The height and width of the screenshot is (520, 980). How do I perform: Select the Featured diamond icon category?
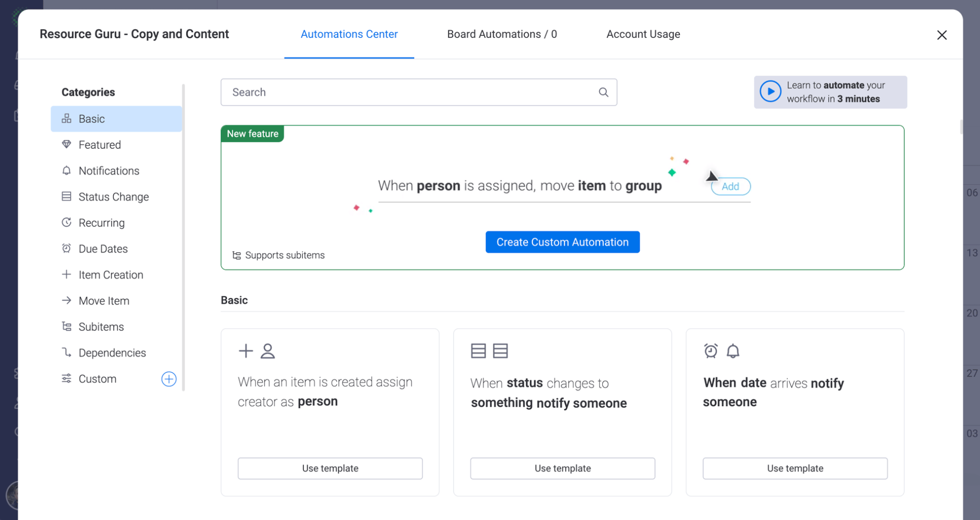[67, 145]
